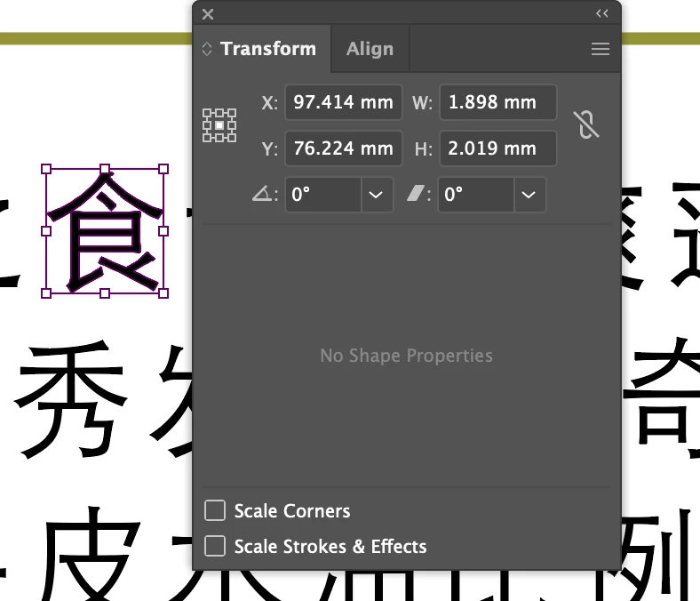This screenshot has height=601, width=700.
Task: Click right-middle handle of selection box
Action: click(x=163, y=231)
